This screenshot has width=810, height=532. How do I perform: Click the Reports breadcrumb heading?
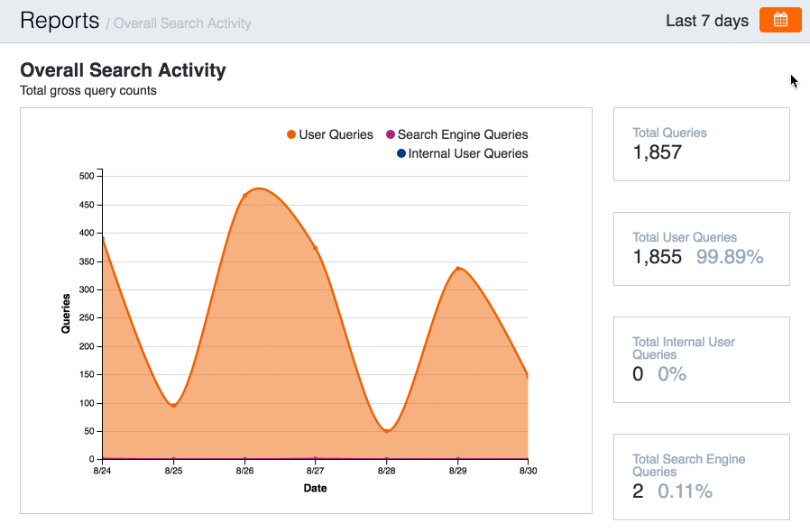click(60, 21)
